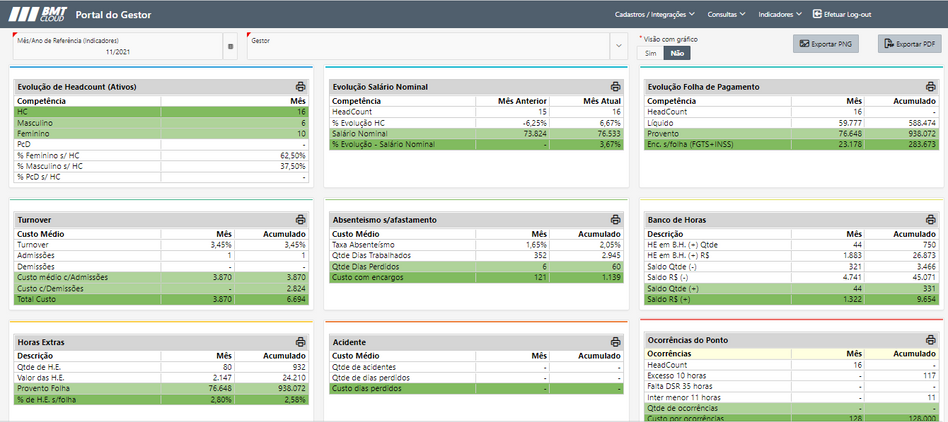948x422 pixels.
Task: Print the Acidente panel
Action: [x=615, y=342]
